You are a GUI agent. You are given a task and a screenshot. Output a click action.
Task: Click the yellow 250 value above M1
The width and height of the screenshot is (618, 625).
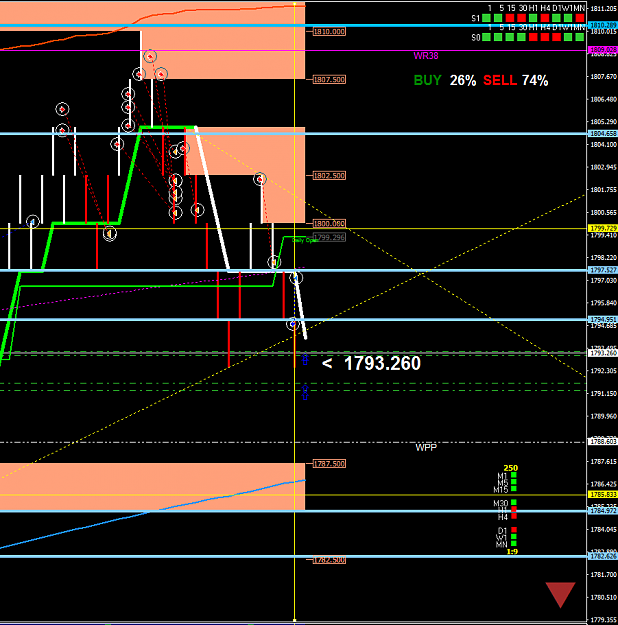click(510, 468)
